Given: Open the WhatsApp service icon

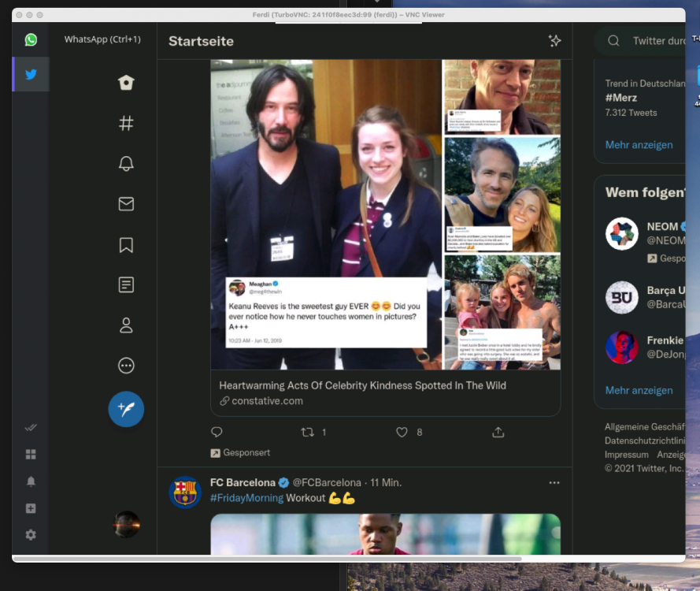Looking at the screenshot, I should coord(31,39).
